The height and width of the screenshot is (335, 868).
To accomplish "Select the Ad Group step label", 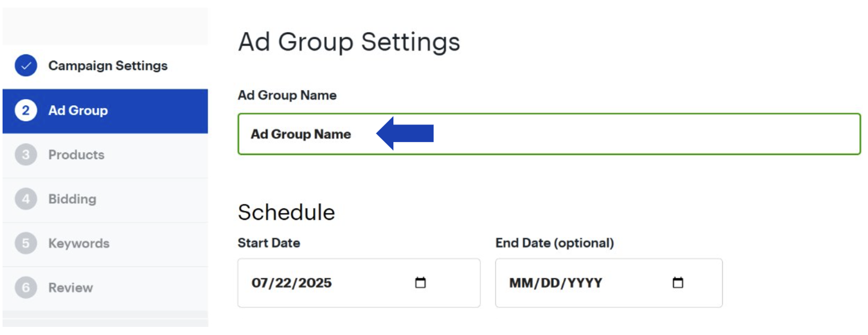I will pos(78,111).
